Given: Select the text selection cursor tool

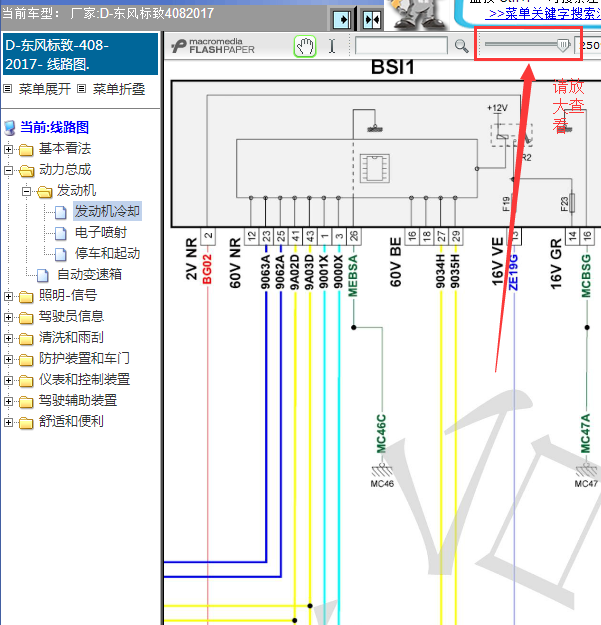Looking at the screenshot, I should [332, 46].
